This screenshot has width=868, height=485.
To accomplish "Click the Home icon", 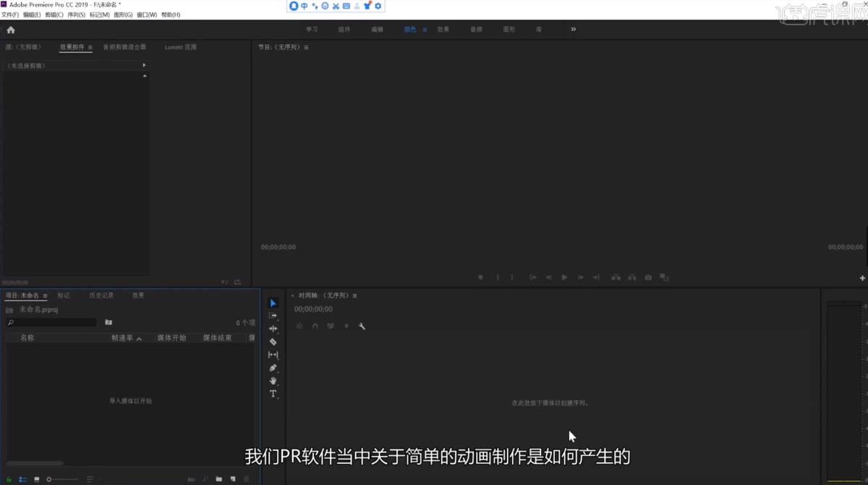I will click(x=11, y=30).
